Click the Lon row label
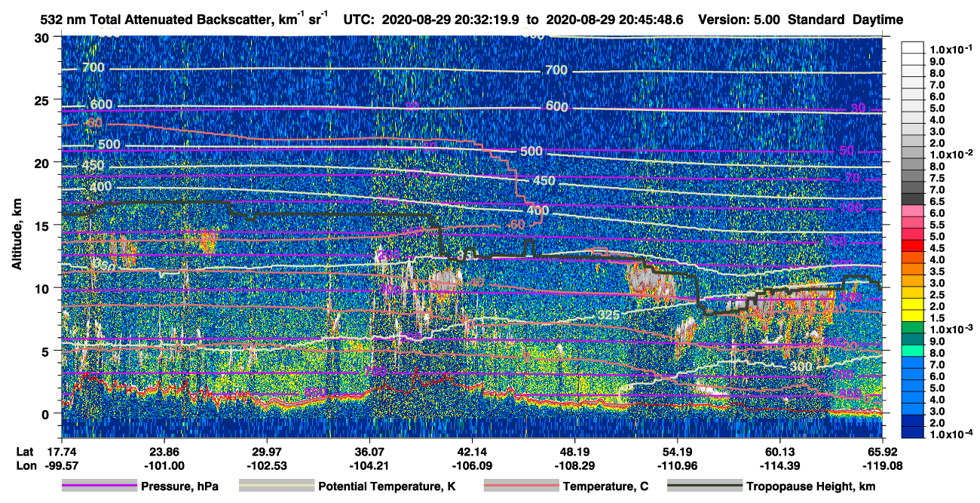The image size is (980, 503). point(26,465)
